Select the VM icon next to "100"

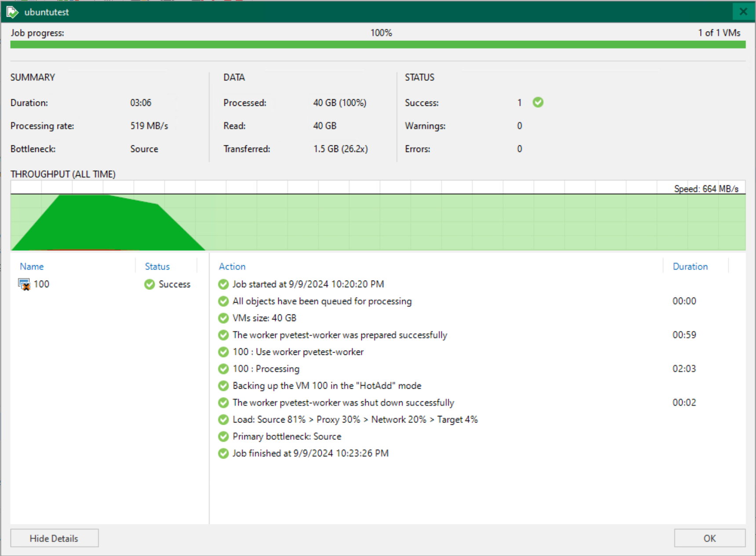(x=24, y=284)
